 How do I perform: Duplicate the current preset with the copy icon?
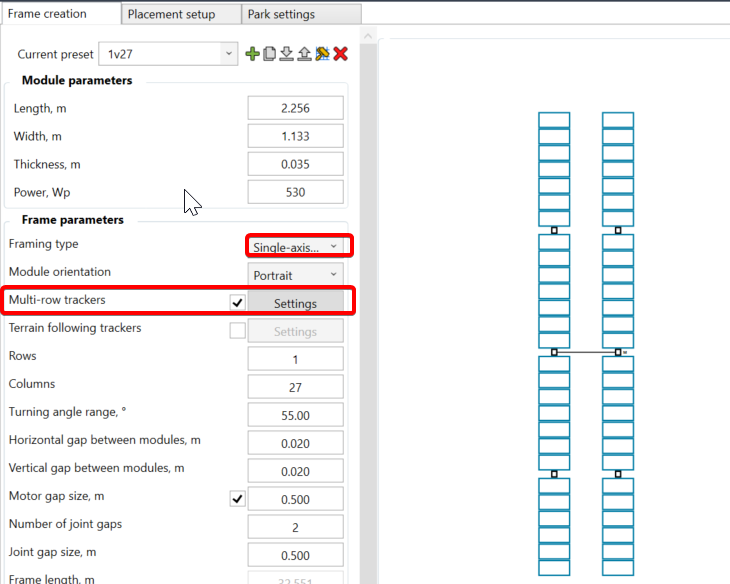269,54
